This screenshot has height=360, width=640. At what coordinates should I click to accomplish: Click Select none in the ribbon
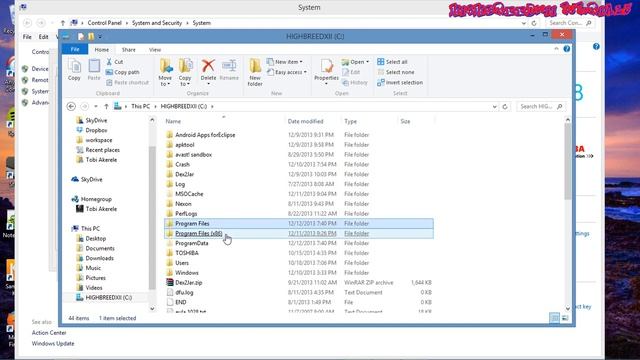pos(396,72)
